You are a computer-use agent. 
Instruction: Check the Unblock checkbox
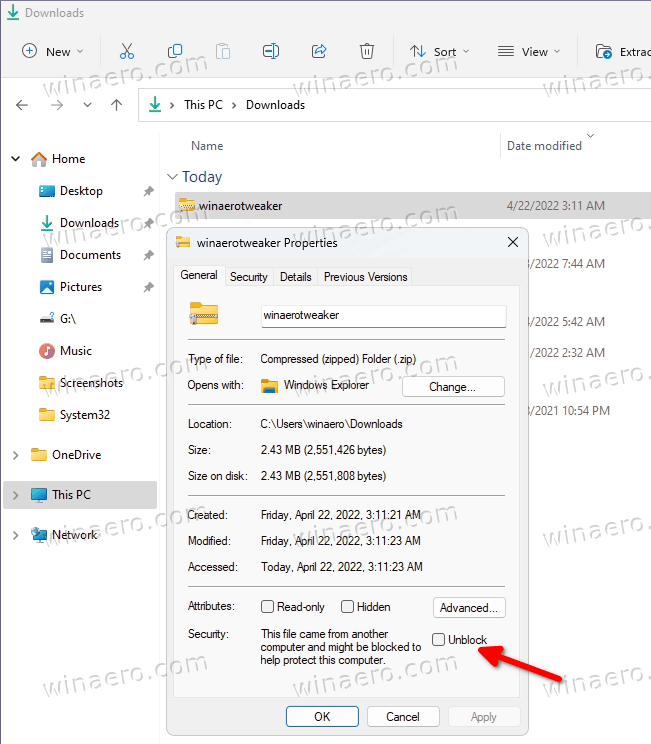point(438,640)
